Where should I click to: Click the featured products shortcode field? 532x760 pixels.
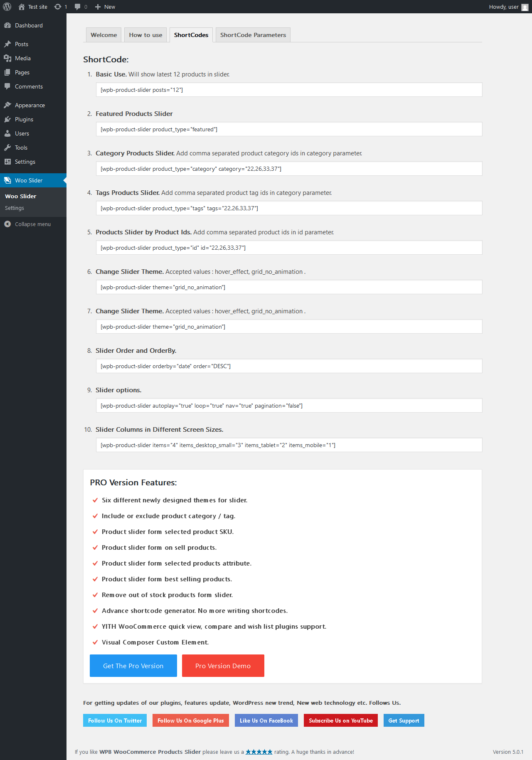coord(289,129)
